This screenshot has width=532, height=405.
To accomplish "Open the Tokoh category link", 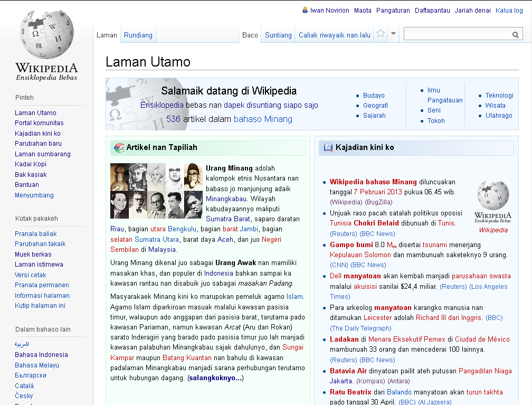I will [x=436, y=121].
